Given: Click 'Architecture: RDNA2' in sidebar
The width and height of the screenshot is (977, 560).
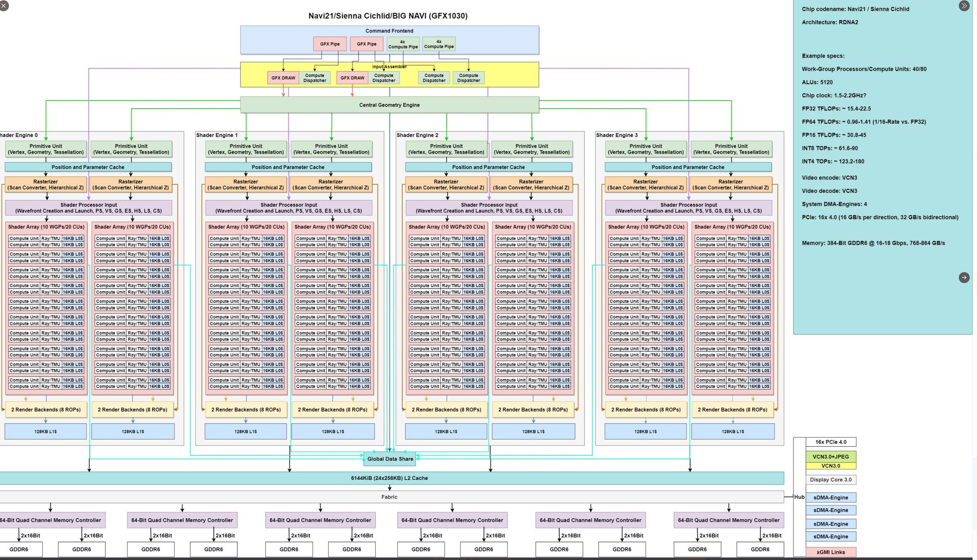Looking at the screenshot, I should coord(830,22).
